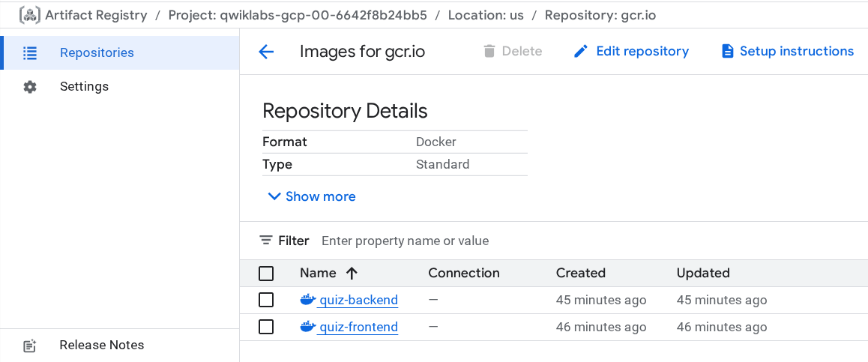Viewport: 868px width, 362px height.
Task: Go back using the left arrow
Action: tap(266, 52)
